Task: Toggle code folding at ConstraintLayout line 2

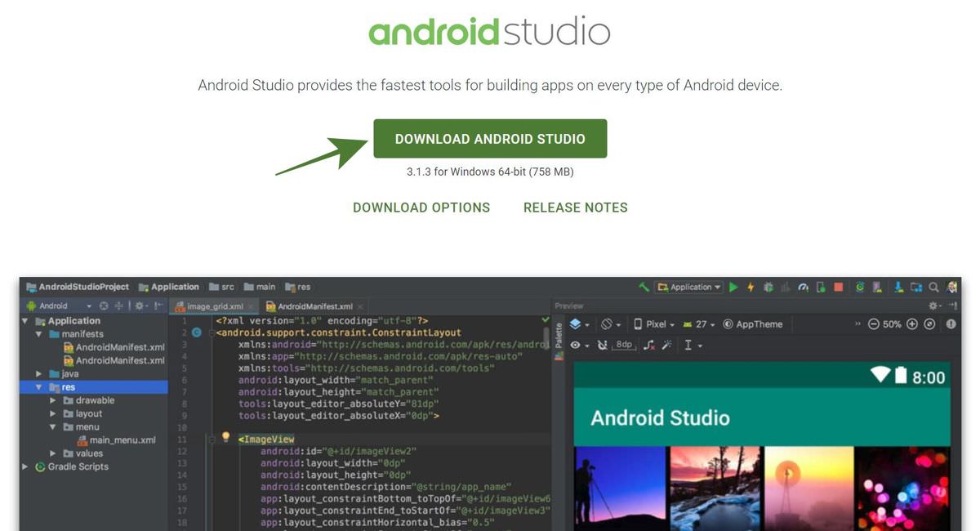Action: 212,332
